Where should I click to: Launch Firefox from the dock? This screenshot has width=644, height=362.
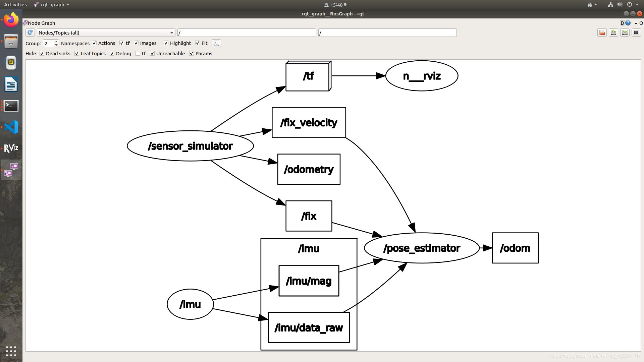click(x=11, y=20)
